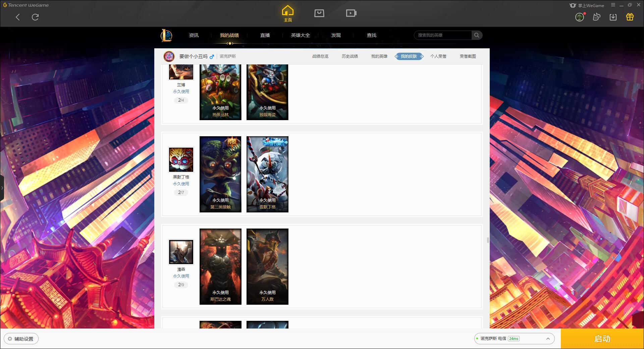
Task: Click the 兰博 champion portrait
Action: coord(181,72)
